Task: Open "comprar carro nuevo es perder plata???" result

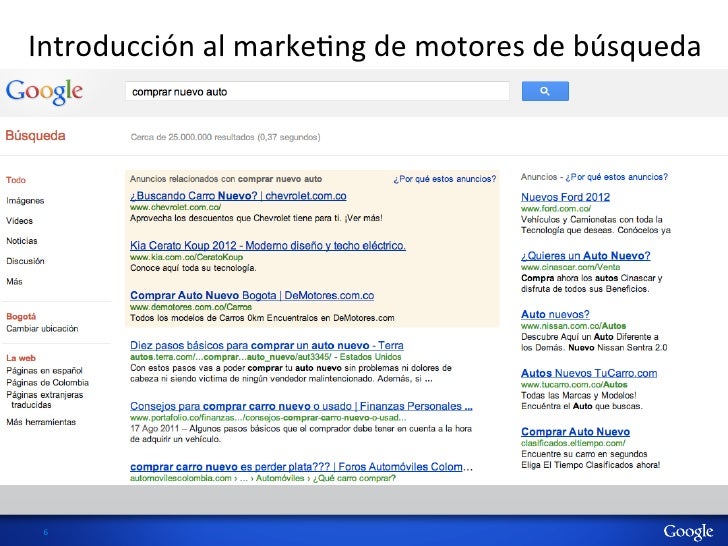Action: (x=301, y=467)
